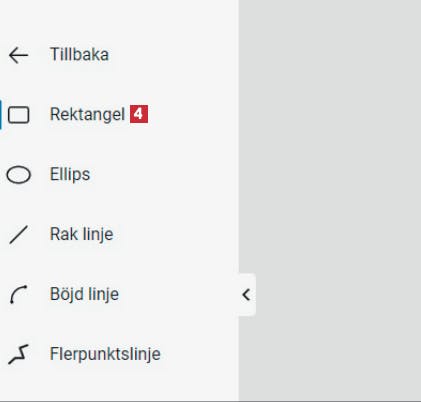Screen dimensions: 421x402
Task: Click blank row space right of Rak linje
Action: 176,235
